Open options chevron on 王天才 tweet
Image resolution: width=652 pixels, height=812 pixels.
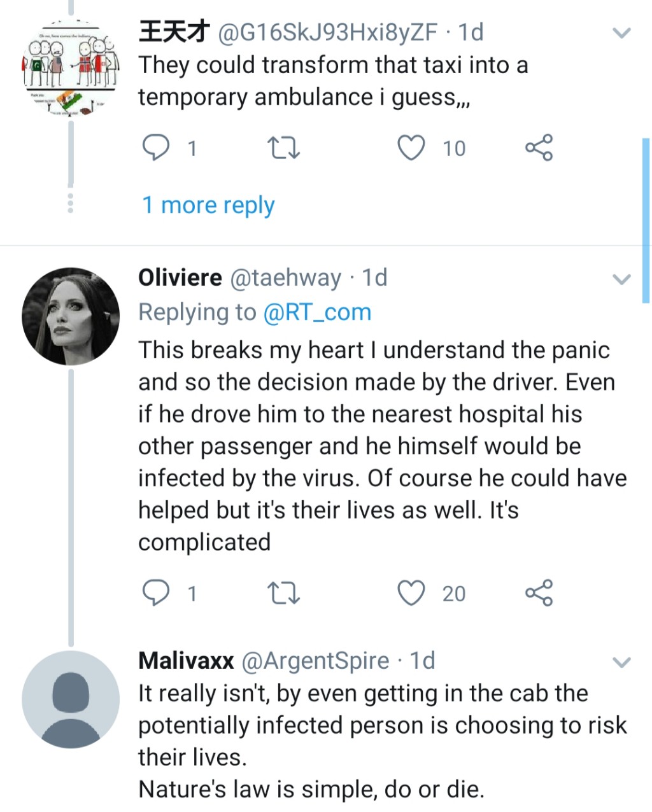click(621, 32)
